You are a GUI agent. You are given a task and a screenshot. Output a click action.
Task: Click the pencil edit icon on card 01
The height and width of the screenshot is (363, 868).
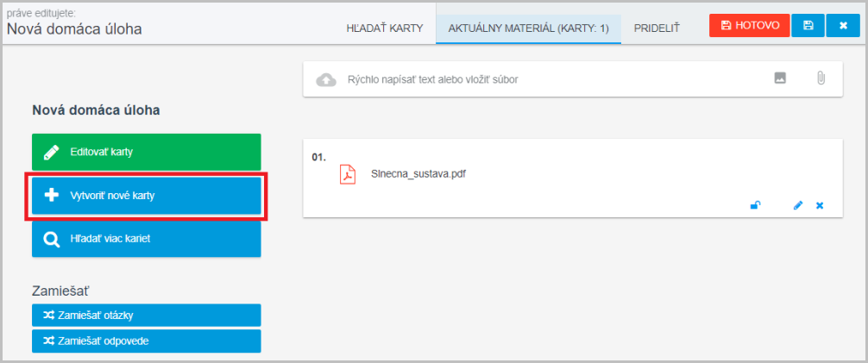pyautogui.click(x=798, y=205)
